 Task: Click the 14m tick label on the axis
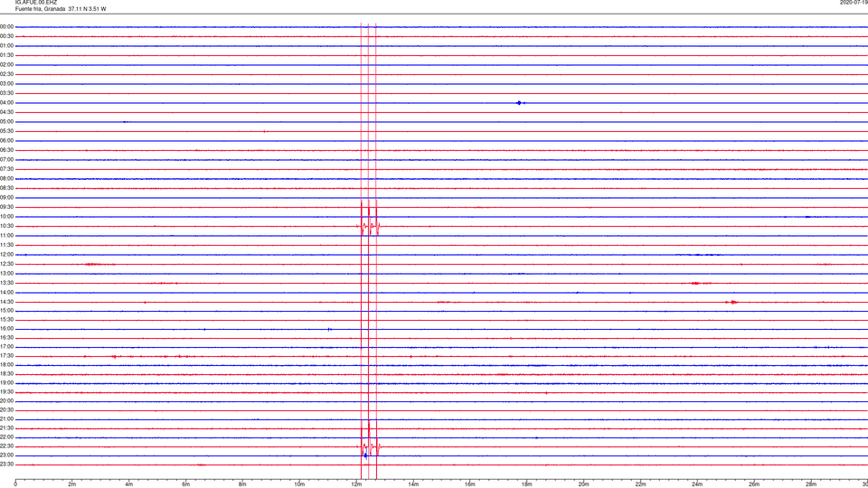pyautogui.click(x=413, y=484)
